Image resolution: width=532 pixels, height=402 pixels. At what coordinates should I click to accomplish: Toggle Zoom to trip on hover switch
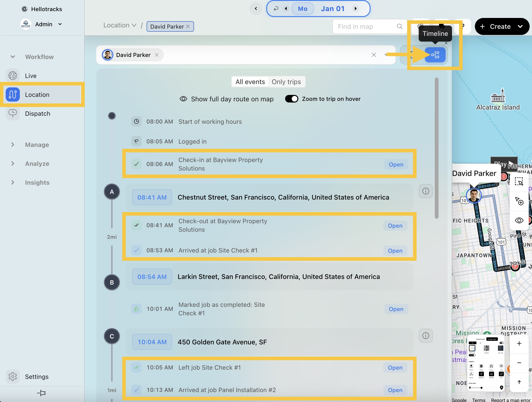point(291,99)
